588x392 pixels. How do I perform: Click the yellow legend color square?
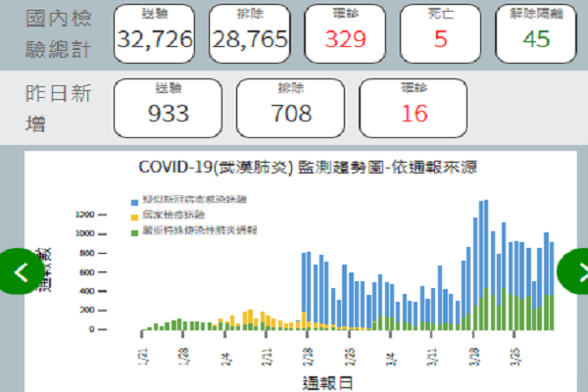[x=134, y=218]
